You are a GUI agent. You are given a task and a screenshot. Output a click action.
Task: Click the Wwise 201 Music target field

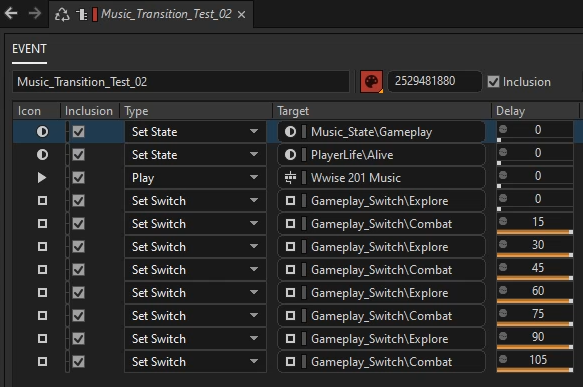click(381, 178)
